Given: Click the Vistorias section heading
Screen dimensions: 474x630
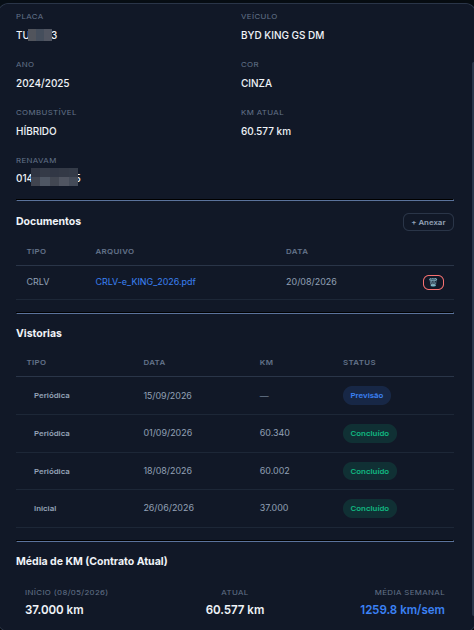Looking at the screenshot, I should pos(39,333).
